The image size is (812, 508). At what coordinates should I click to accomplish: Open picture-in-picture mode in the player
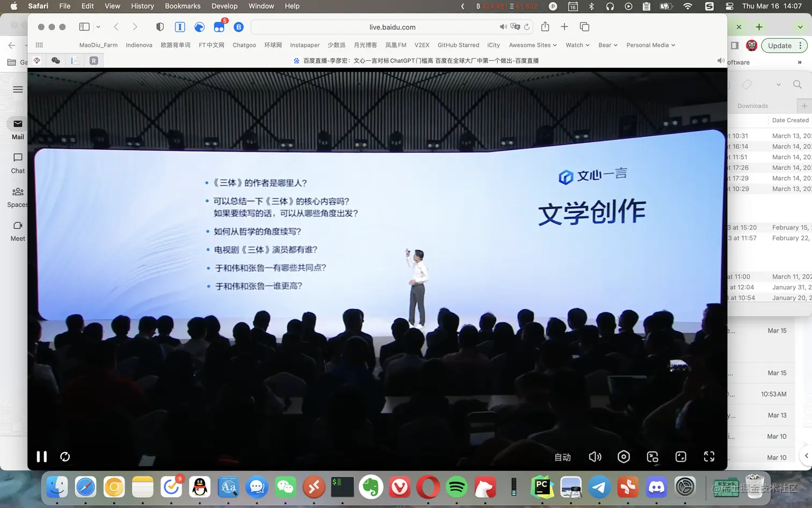[653, 456]
